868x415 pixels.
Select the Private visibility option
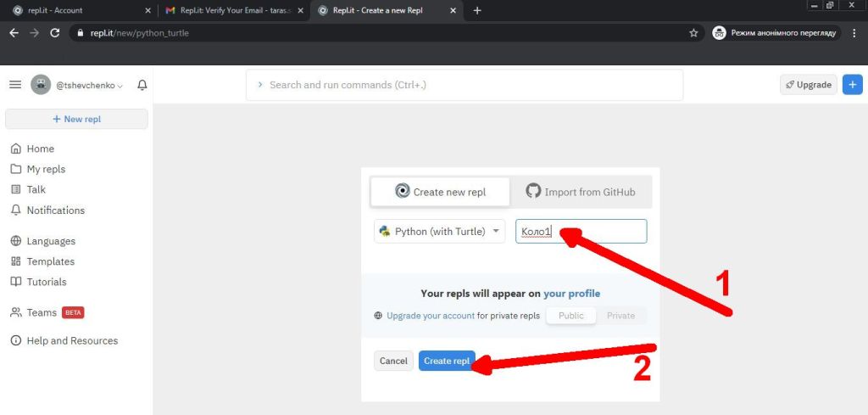pos(620,315)
